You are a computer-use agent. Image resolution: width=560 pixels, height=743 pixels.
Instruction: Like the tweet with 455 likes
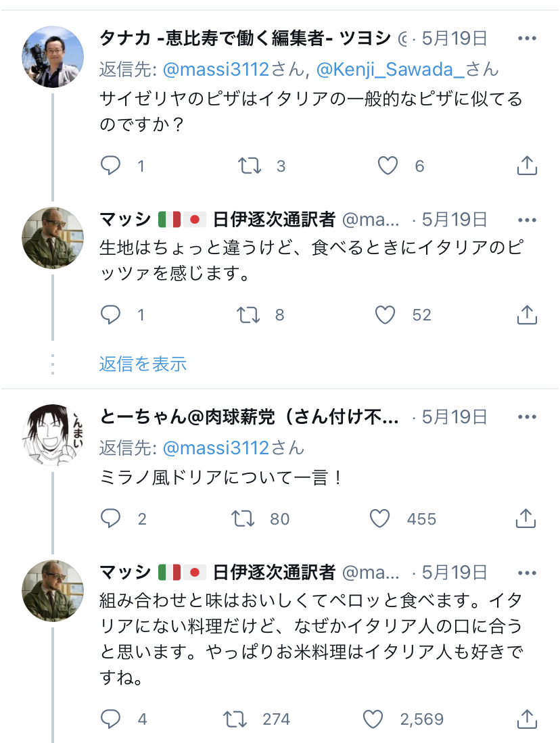[380, 519]
